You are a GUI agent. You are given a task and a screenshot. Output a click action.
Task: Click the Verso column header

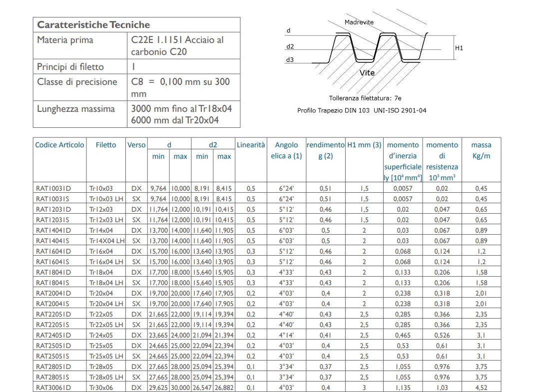click(x=136, y=145)
